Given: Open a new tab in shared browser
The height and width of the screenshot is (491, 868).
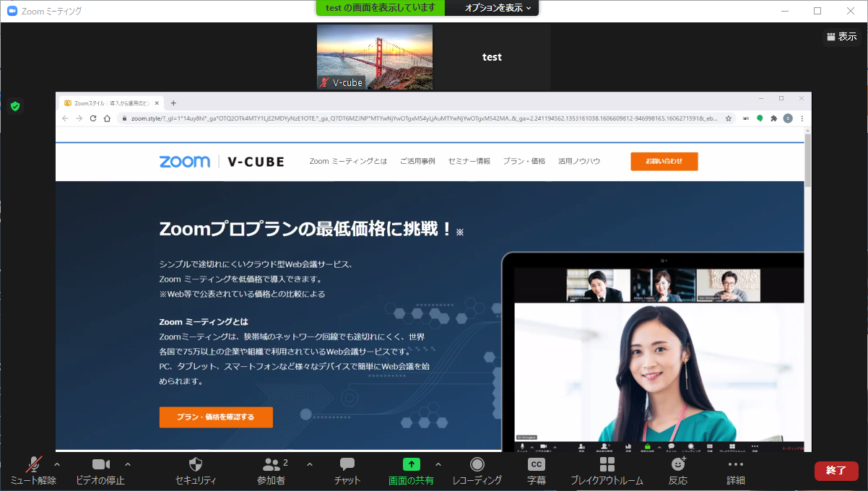Looking at the screenshot, I should 173,103.
